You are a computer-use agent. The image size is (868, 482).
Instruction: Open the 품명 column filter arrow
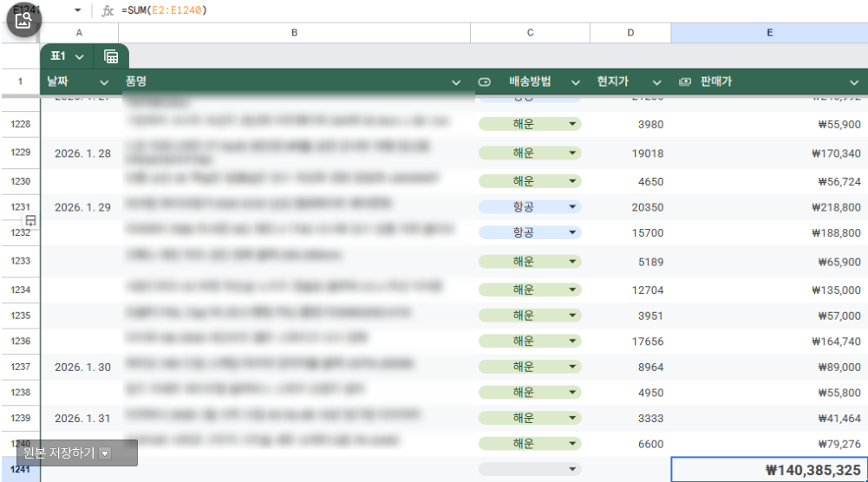[x=456, y=82]
